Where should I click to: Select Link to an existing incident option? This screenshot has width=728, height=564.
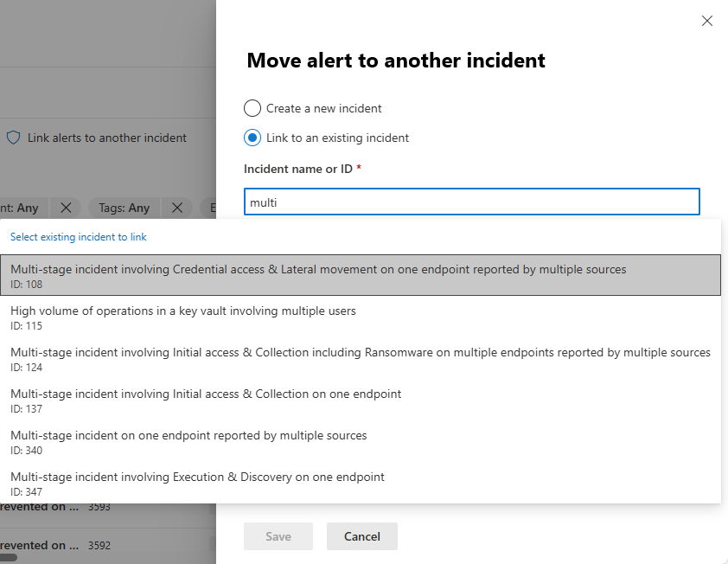pyautogui.click(x=252, y=138)
